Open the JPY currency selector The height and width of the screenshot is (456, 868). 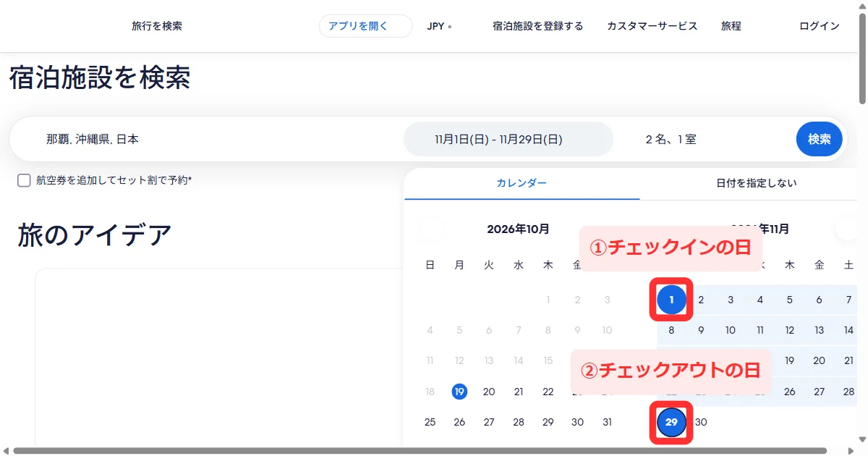pyautogui.click(x=439, y=26)
